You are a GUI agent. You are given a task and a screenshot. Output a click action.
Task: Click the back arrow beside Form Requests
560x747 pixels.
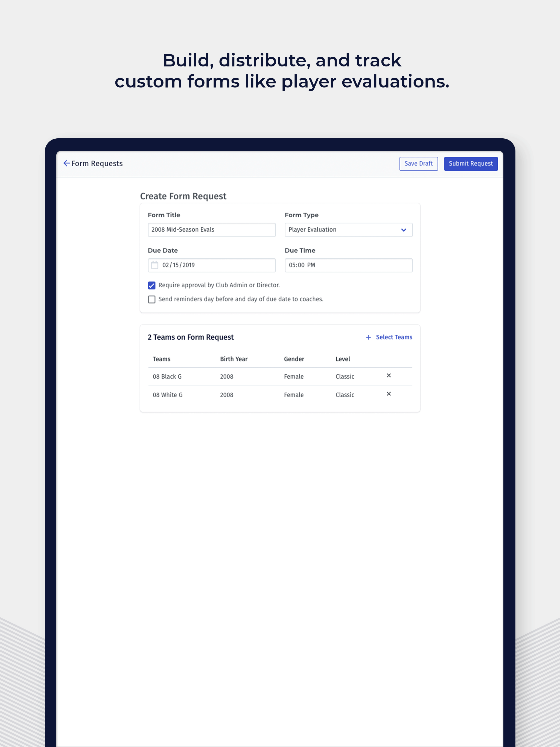66,164
